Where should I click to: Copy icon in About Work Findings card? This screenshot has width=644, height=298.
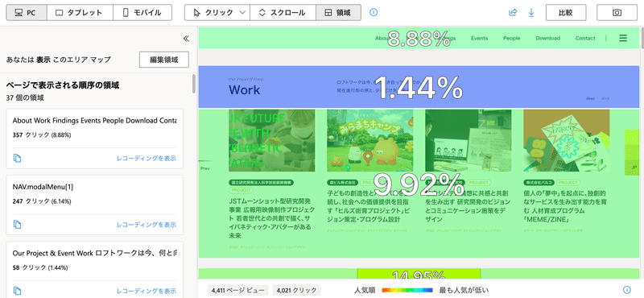[x=17, y=158]
